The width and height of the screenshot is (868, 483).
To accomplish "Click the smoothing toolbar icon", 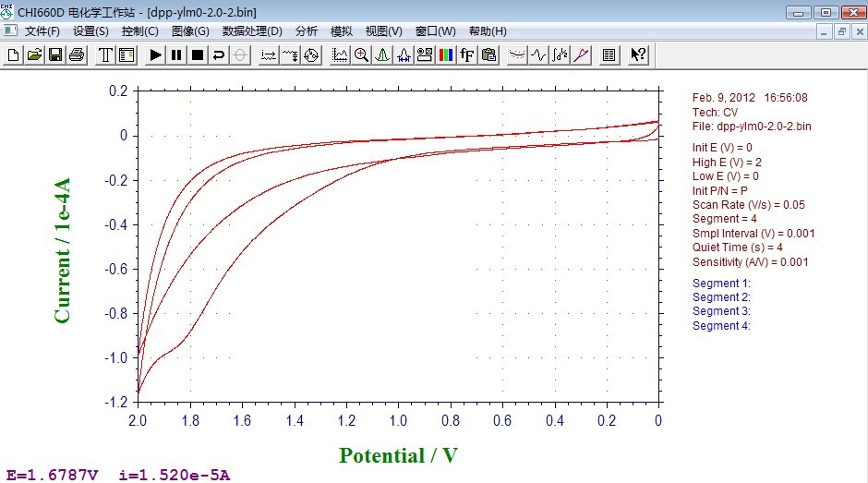I will pyautogui.click(x=517, y=54).
